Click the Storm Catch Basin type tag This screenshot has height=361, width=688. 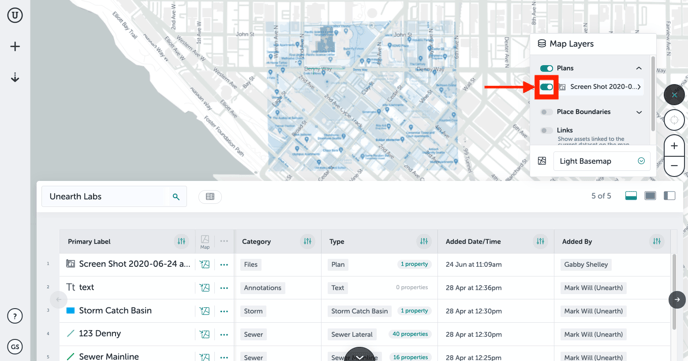(359, 311)
